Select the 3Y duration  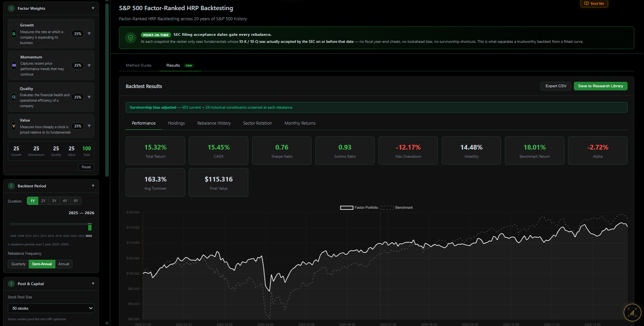[x=54, y=201]
